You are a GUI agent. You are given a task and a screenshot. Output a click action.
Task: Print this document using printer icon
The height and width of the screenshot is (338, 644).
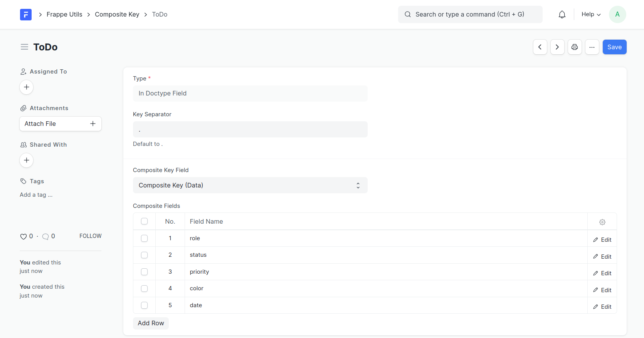[x=575, y=47]
